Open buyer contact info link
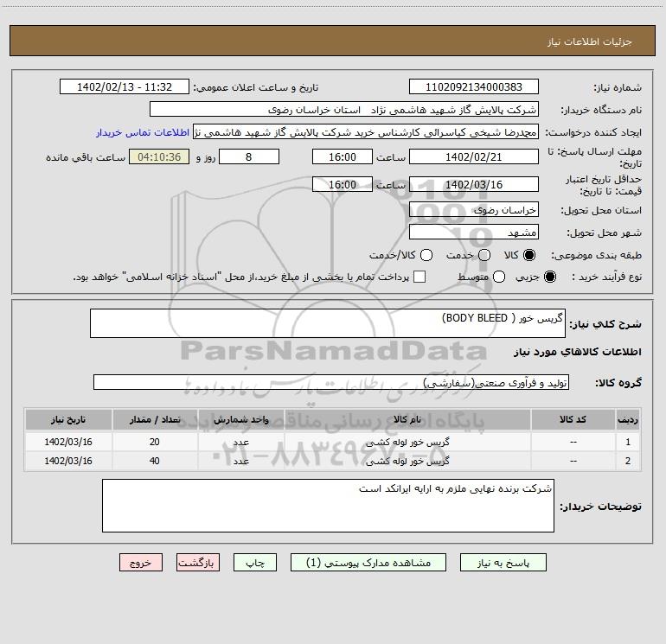 click(x=143, y=132)
